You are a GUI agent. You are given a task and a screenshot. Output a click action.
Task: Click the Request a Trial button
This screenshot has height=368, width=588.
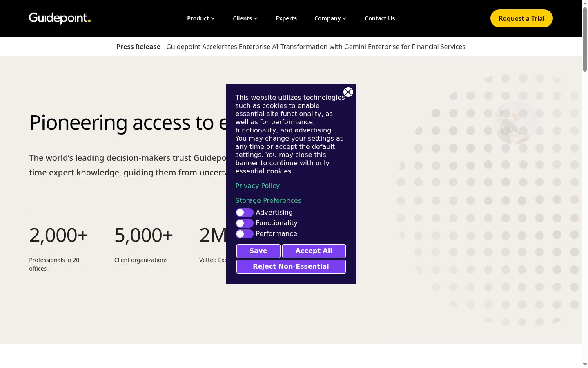521,18
